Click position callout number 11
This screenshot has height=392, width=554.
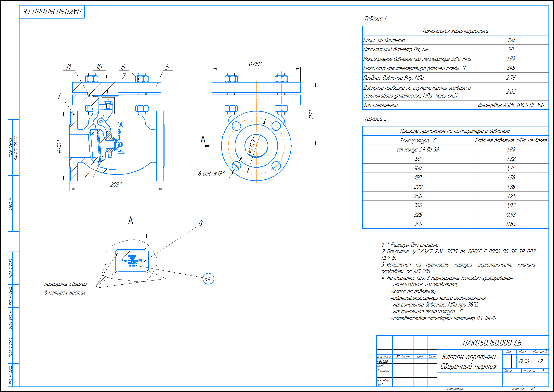pos(69,67)
